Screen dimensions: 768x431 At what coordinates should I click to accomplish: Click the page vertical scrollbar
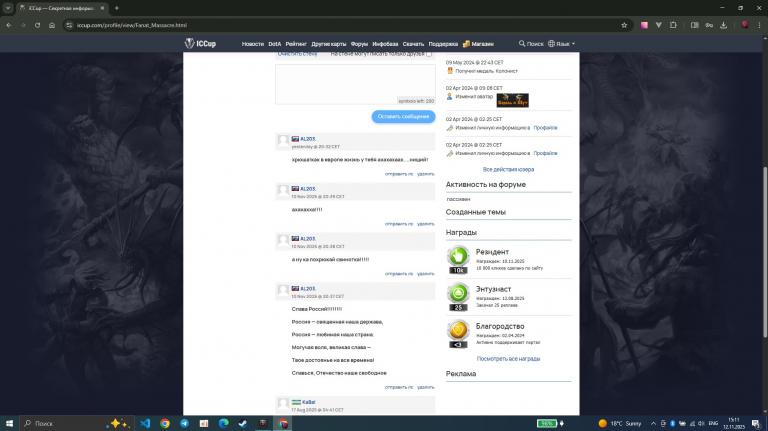coord(765,252)
